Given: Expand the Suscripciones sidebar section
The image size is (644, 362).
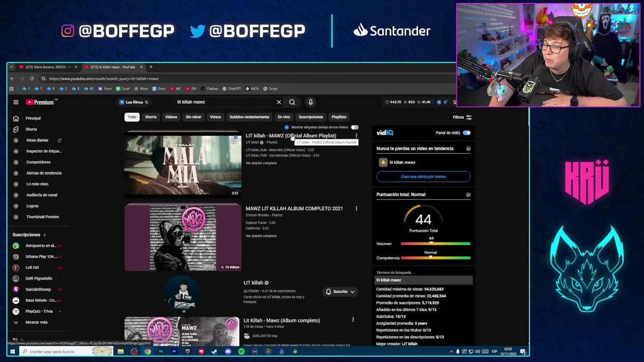Looking at the screenshot, I should click(29, 235).
